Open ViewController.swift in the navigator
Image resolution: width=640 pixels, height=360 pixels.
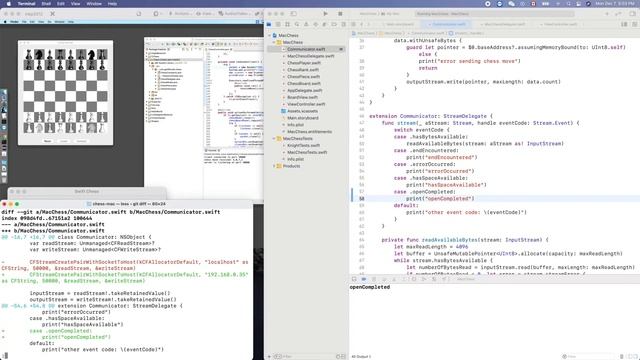point(306,104)
